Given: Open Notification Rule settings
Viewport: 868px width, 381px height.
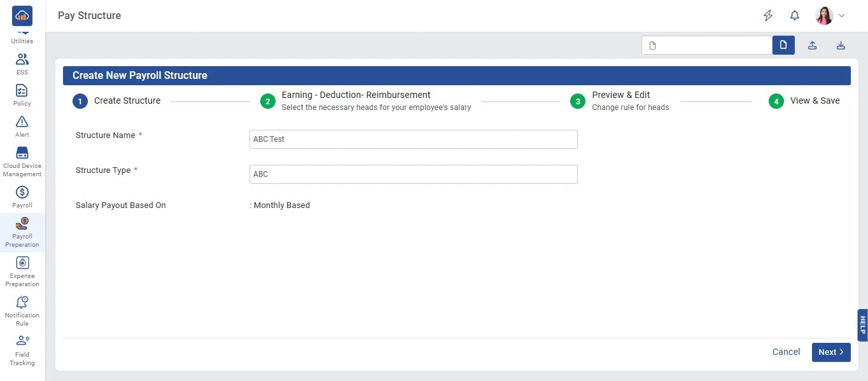Looking at the screenshot, I should 22,310.
